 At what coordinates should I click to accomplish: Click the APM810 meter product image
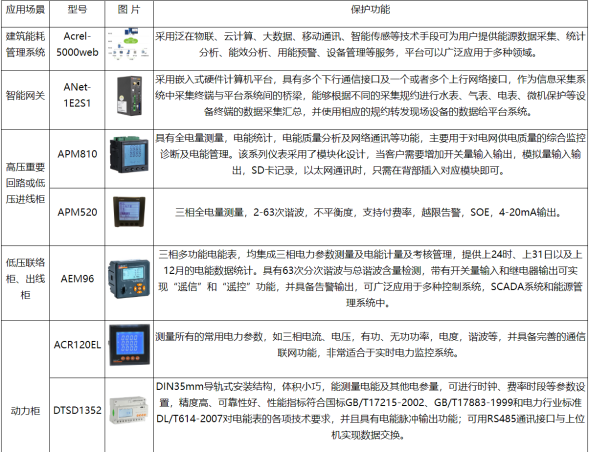[x=129, y=154]
